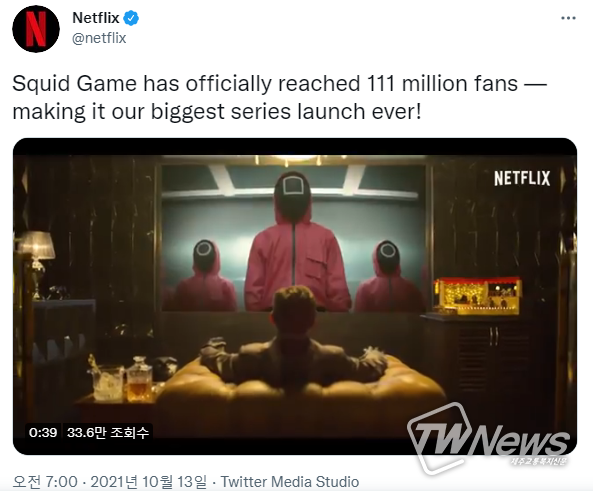Open the 오전 7:00 timestamp link

[45, 482]
